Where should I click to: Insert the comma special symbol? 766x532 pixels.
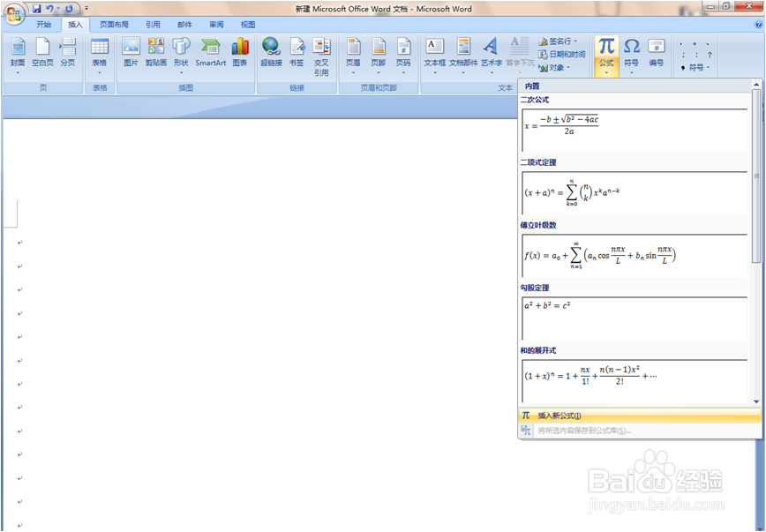click(681, 44)
